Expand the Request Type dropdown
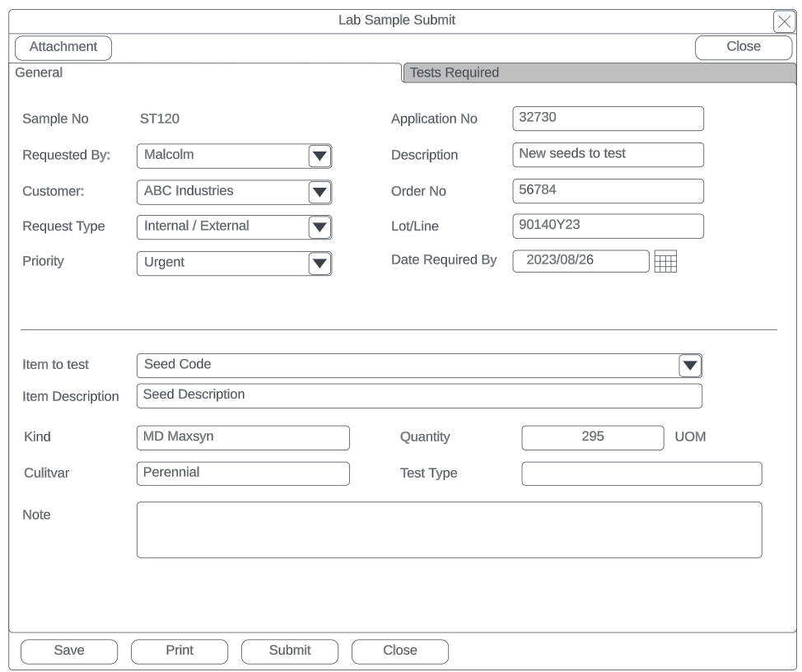The height and width of the screenshot is (672, 802). [319, 227]
